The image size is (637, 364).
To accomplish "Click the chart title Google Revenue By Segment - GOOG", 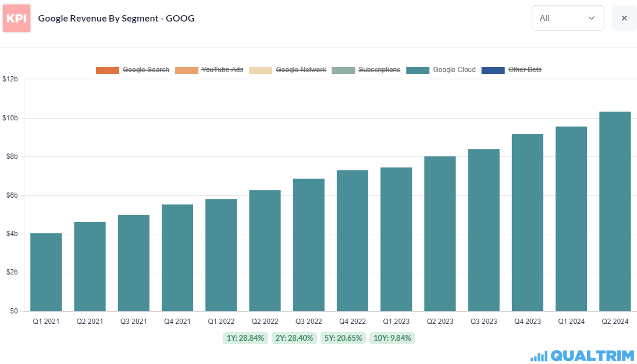I will [116, 18].
